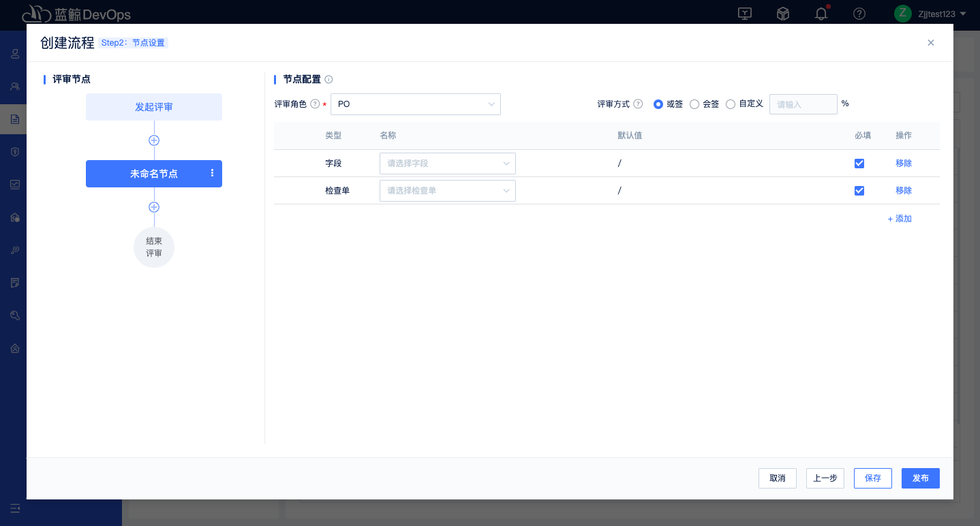
Task: Click the 字段 type cell
Action: click(333, 164)
